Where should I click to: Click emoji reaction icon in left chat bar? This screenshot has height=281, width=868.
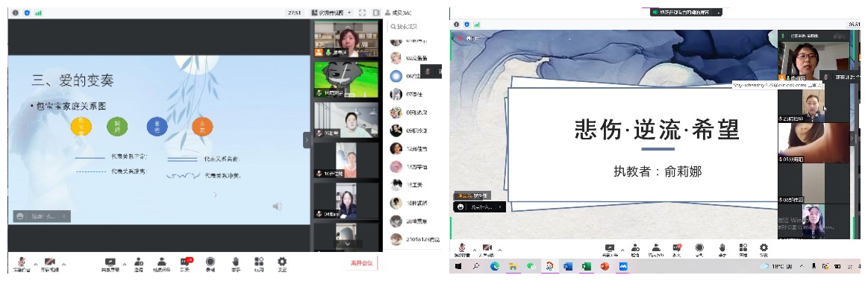pyautogui.click(x=20, y=216)
